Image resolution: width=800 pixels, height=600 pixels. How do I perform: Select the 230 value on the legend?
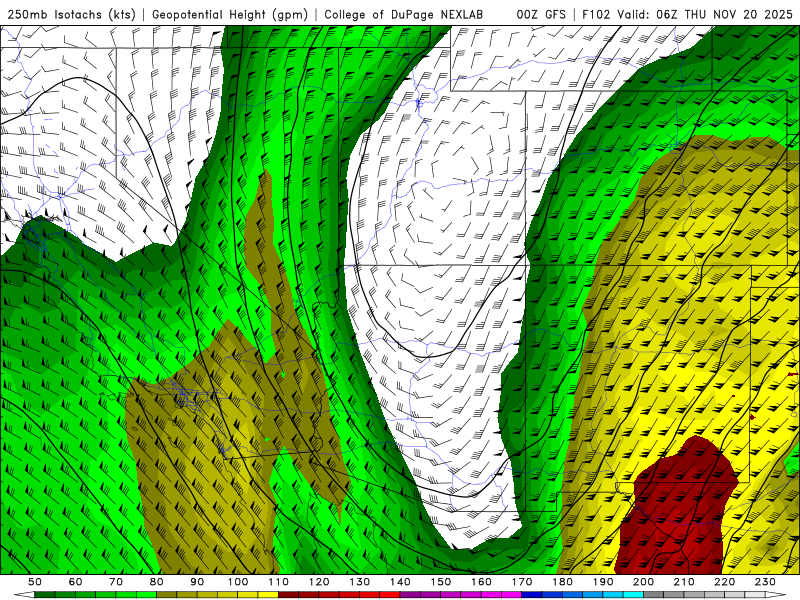(x=765, y=582)
